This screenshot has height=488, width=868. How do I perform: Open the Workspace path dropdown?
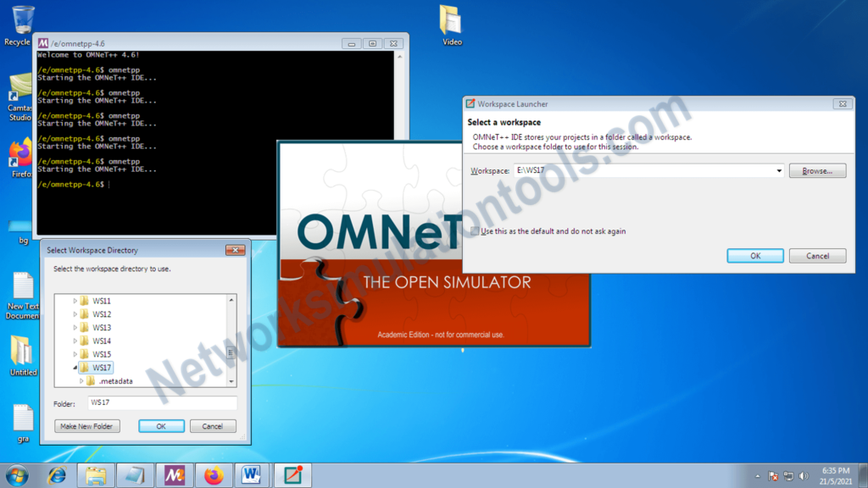click(778, 170)
